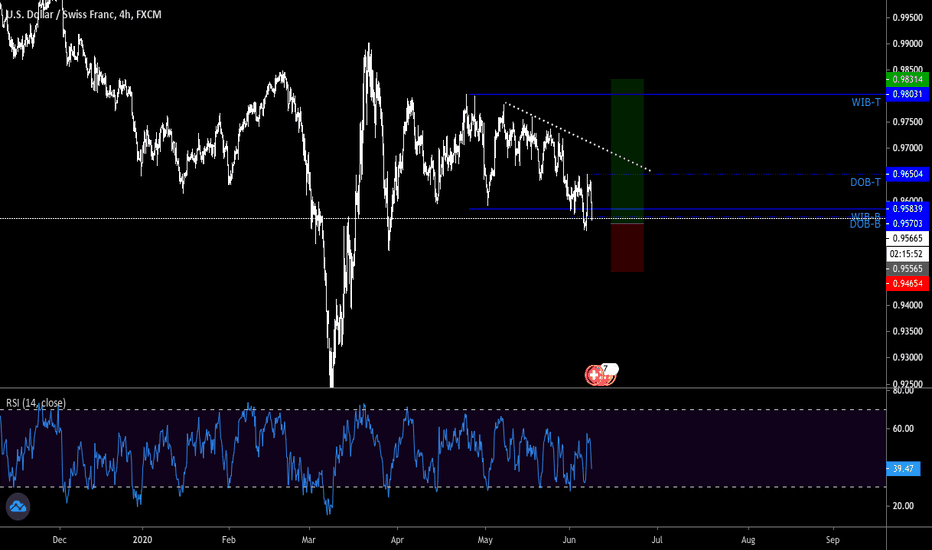
Task: Click the Dec label on time axis
Action: 59,540
